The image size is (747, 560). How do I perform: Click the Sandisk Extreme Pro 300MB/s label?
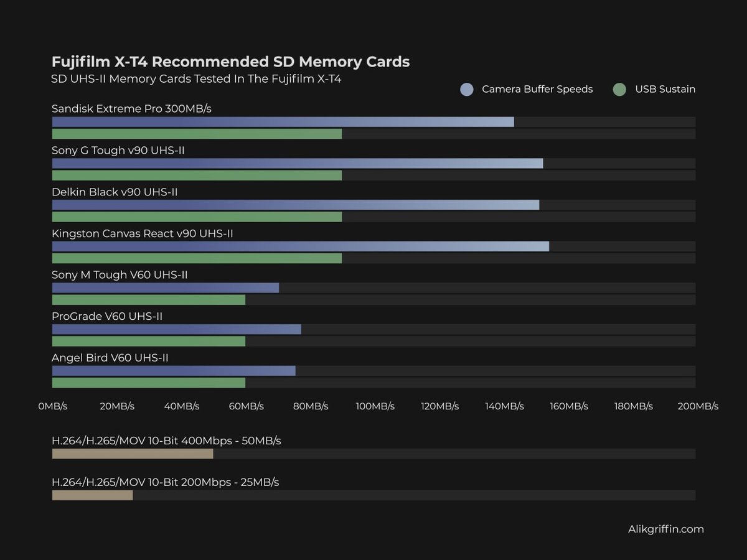pyautogui.click(x=131, y=108)
